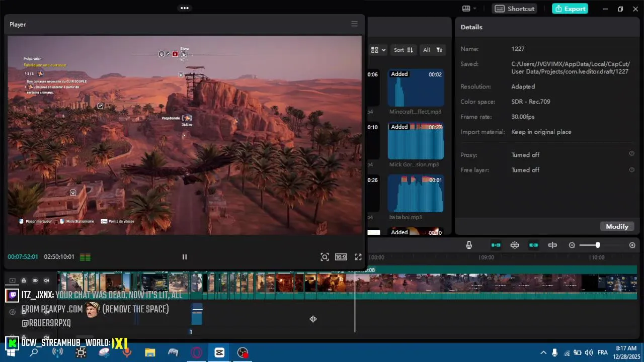Zoom in the timeline
Image resolution: width=644 pixels, height=362 pixels.
click(x=632, y=245)
